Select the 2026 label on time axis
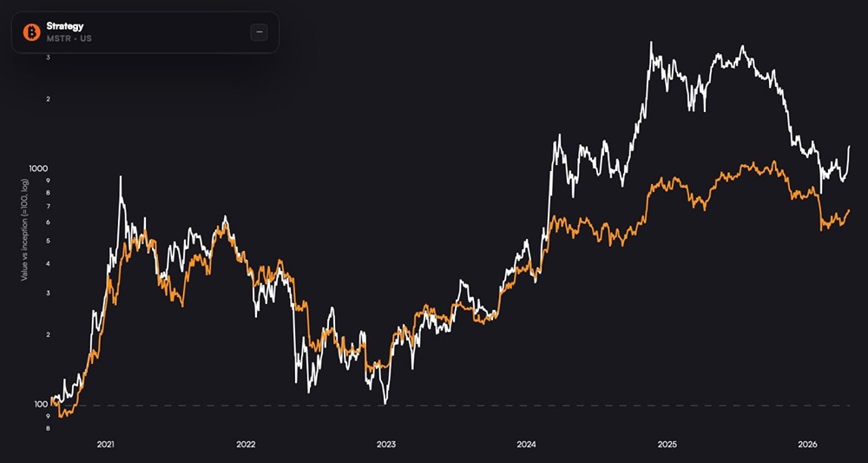Image resolution: width=868 pixels, height=463 pixels. 808,444
